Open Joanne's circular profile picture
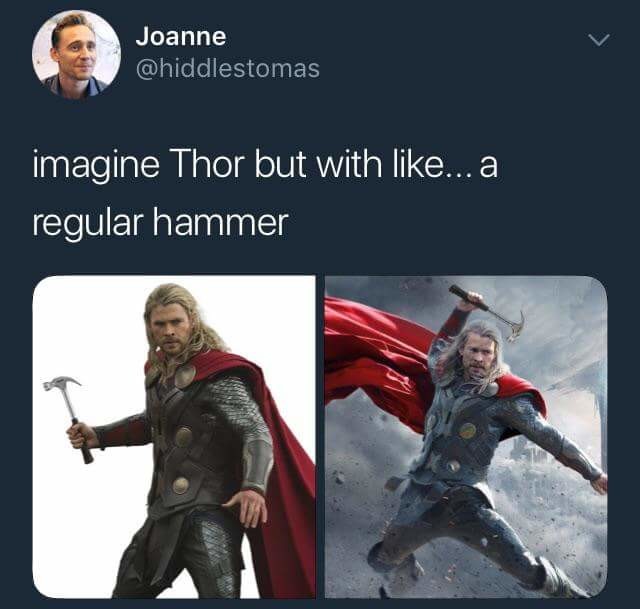This screenshot has height=609, width=640. click(x=76, y=54)
